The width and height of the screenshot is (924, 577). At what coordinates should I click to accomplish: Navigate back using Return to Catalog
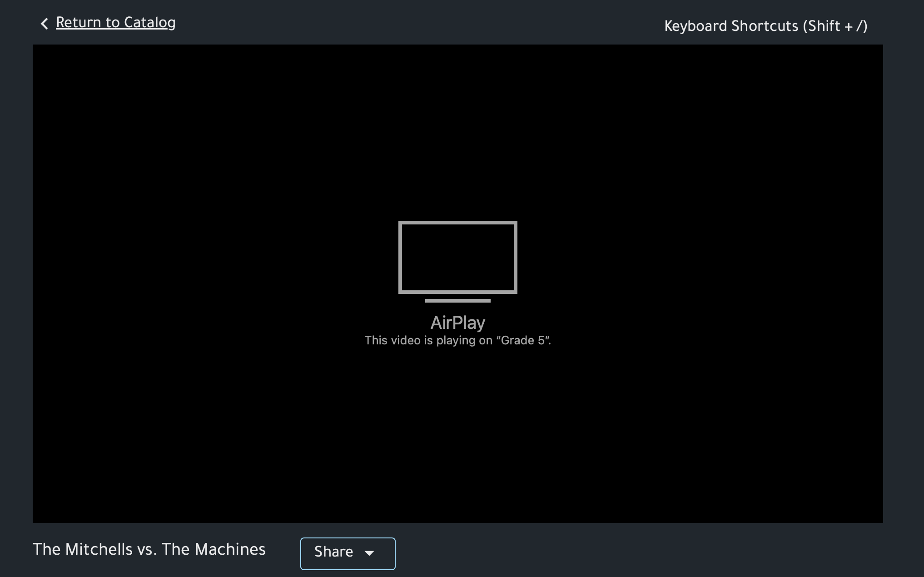115,22
